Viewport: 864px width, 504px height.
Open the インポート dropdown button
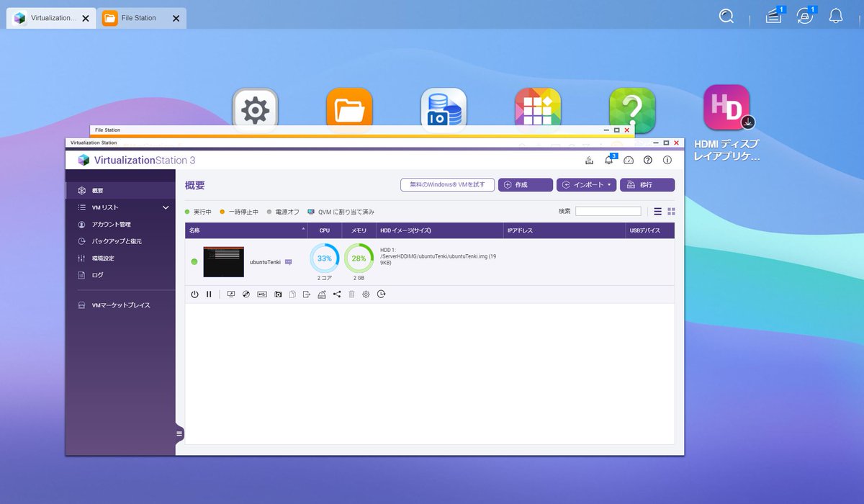pyautogui.click(x=586, y=185)
